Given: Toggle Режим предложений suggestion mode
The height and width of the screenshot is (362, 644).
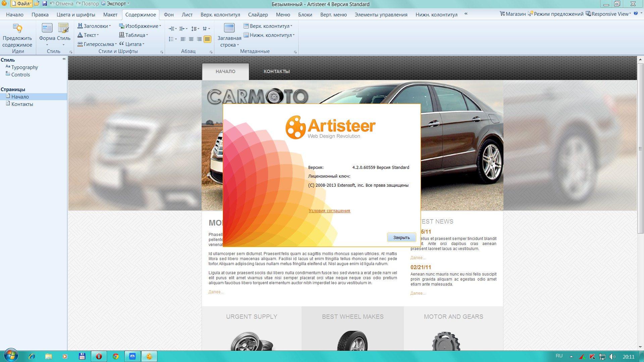Looking at the screenshot, I should [x=555, y=14].
